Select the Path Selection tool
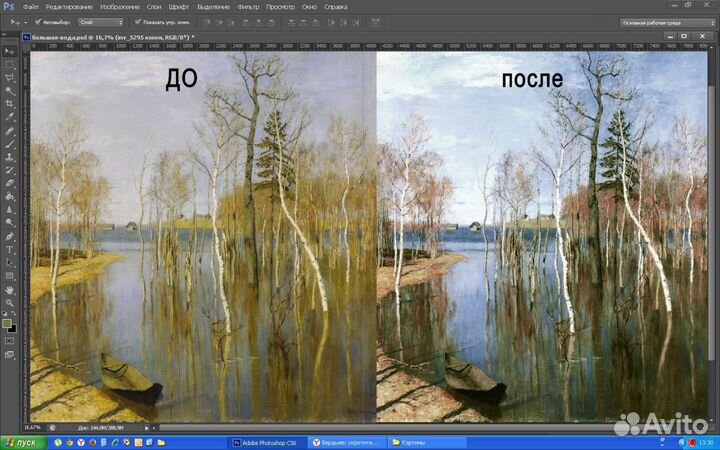The height and width of the screenshot is (450, 720). (9, 263)
